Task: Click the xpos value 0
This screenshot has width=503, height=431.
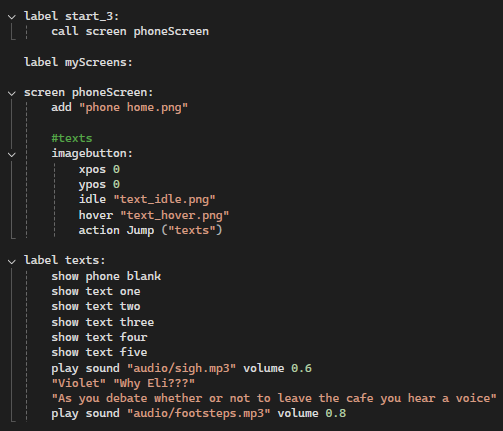Action: click(x=116, y=169)
